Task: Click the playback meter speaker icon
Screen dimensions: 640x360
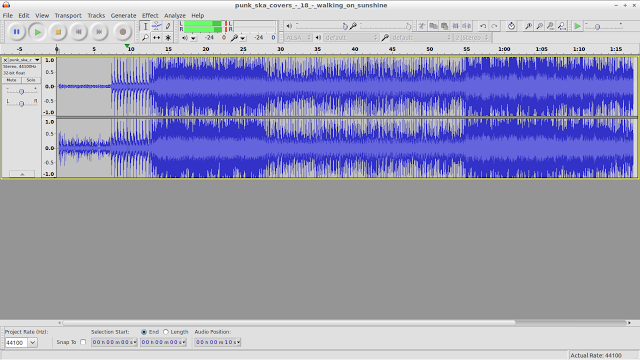Action: pyautogui.click(x=185, y=38)
